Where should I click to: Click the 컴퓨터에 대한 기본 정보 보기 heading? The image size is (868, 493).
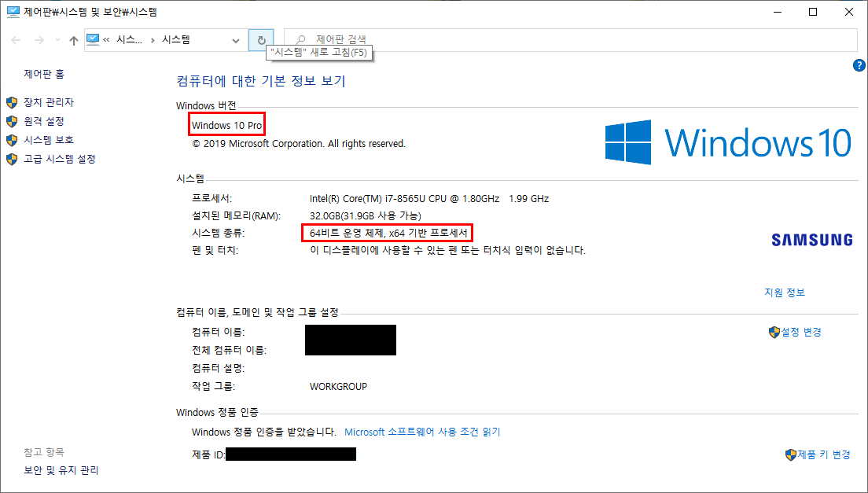[261, 81]
